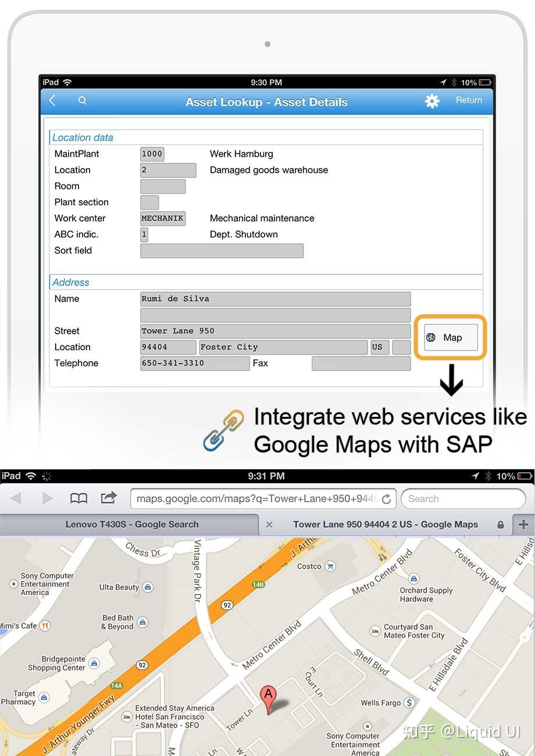Tap the Return button
This screenshot has width=535, height=756.
pyautogui.click(x=469, y=100)
